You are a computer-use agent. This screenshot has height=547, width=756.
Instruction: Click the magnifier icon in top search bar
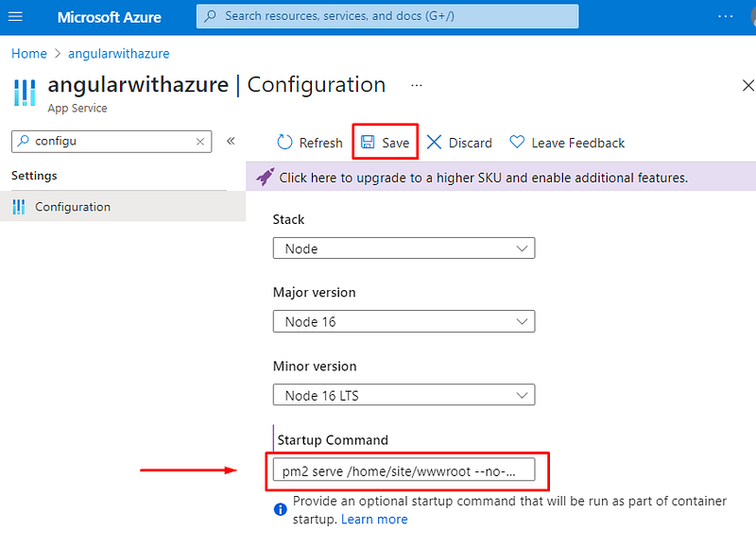210,16
